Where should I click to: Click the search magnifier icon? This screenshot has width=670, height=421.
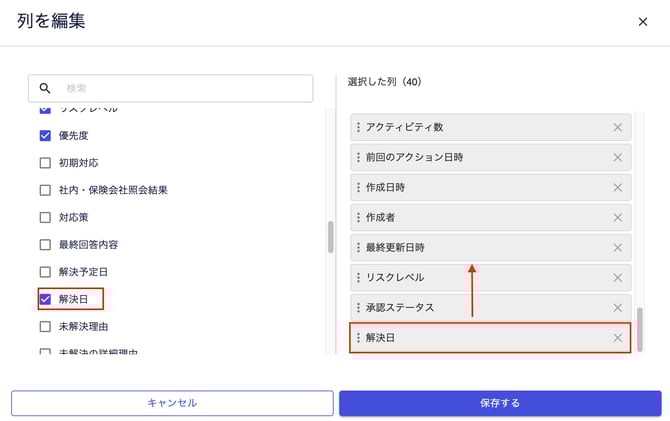tap(45, 88)
